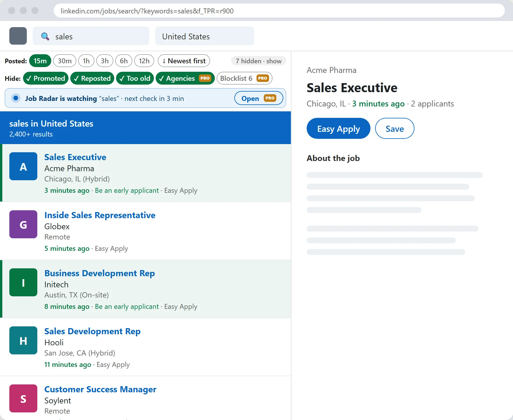
Task: Click Acme Pharma in the job list
Action: (69, 168)
